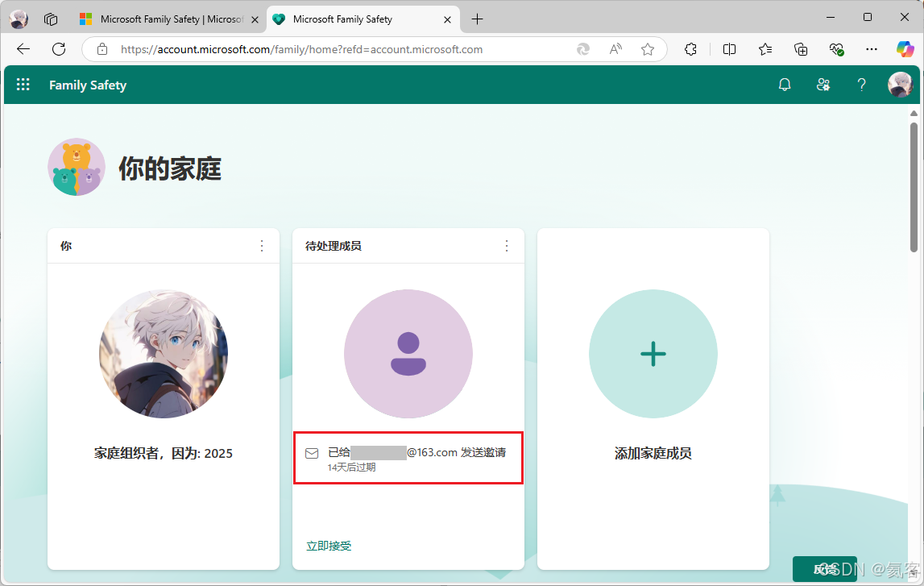924x586 pixels.
Task: Click the family bears logo
Action: click(x=77, y=168)
